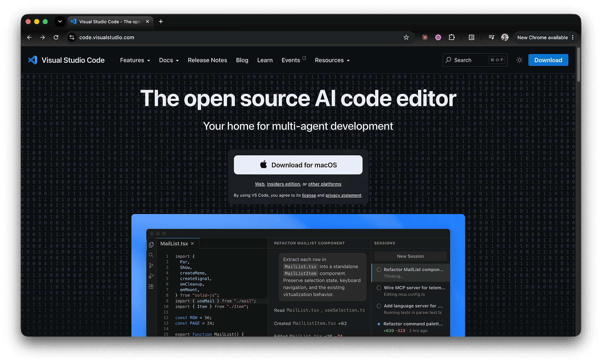Select the Refactor command palette session

(411, 327)
